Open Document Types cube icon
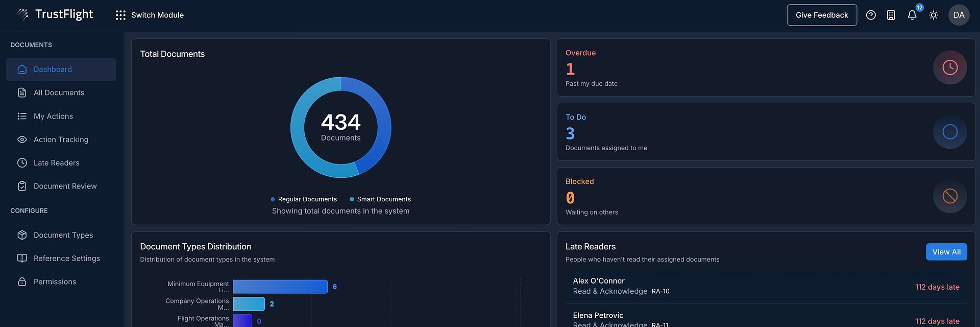The image size is (980, 327). pos(22,235)
